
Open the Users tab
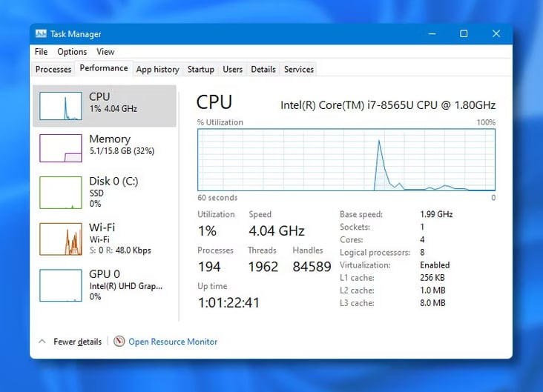[x=232, y=69]
